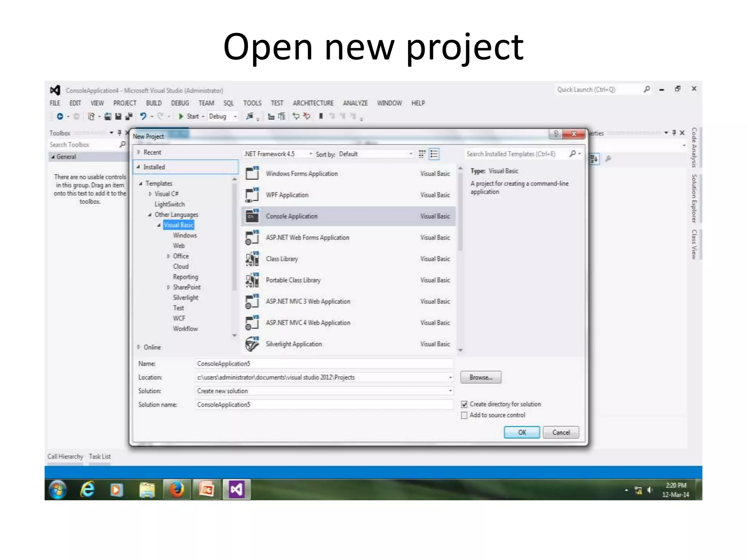Click the Solution name input field
Viewport: 747px width, 560px height.
pyautogui.click(x=324, y=404)
